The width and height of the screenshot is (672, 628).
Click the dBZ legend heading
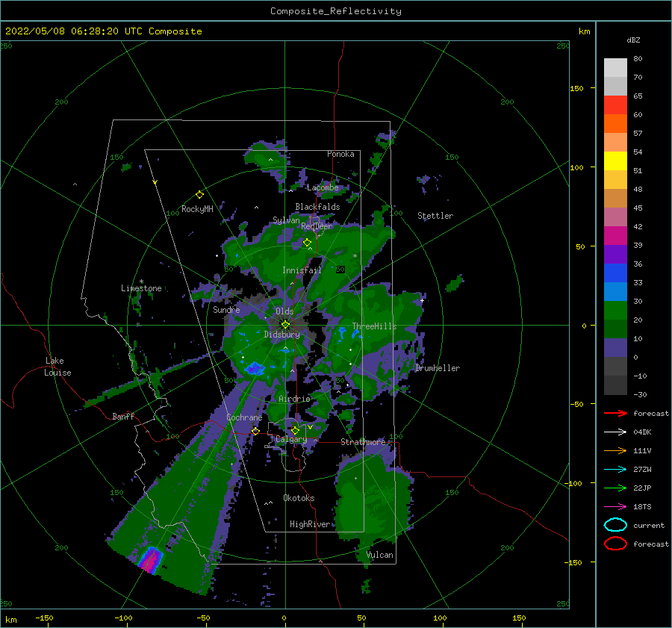pos(633,40)
